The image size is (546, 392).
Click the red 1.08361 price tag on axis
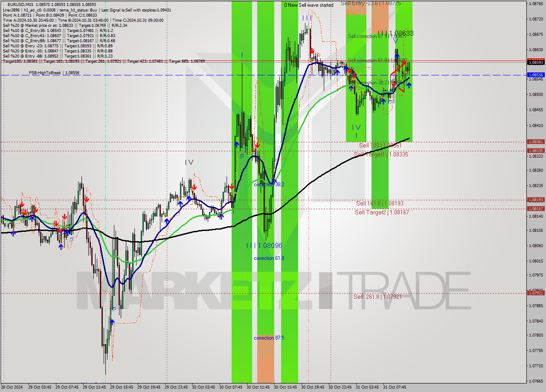(536, 141)
